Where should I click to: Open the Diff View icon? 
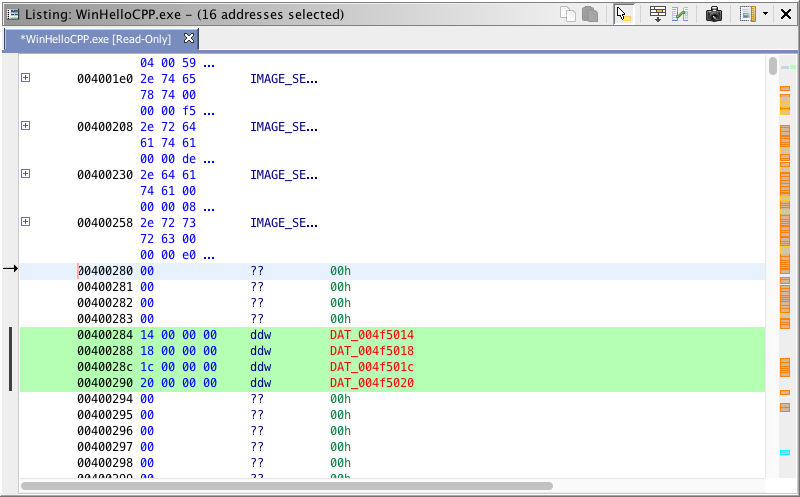click(680, 14)
